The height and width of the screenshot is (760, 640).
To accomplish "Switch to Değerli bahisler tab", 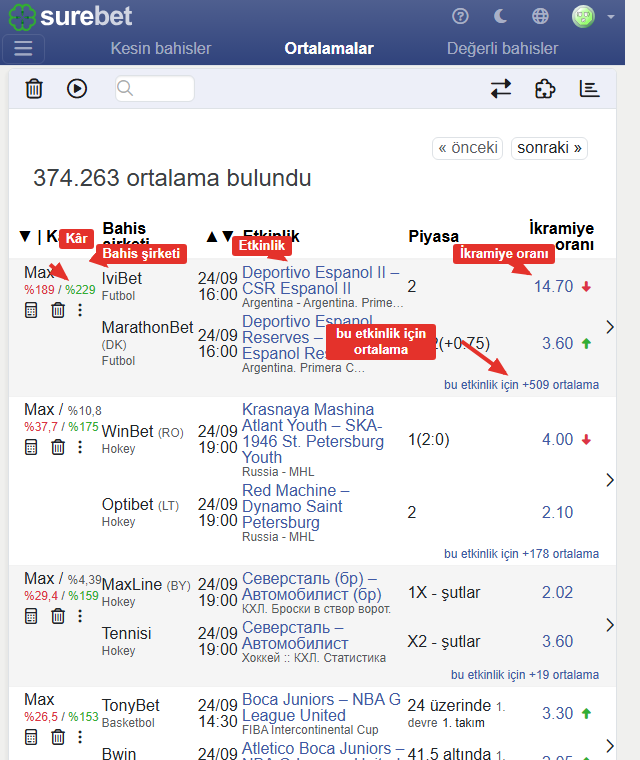I will (502, 48).
